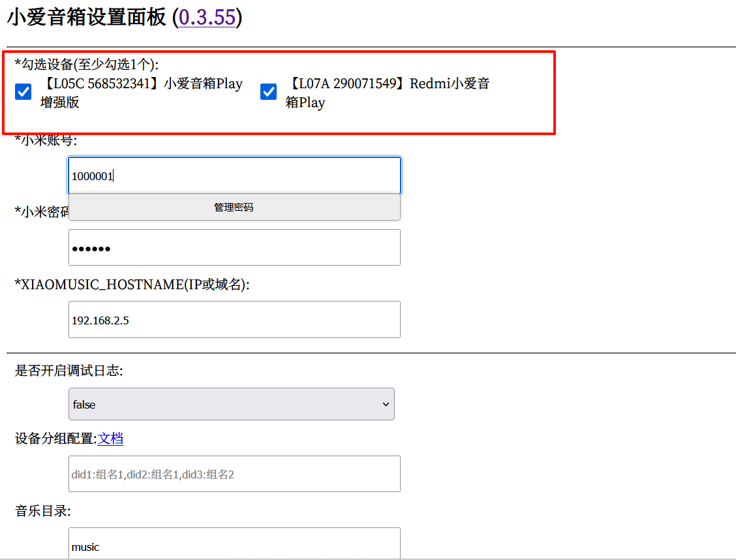This screenshot has height=560, width=736.
Task: Expand the 是否开启调试日志 dropdown
Action: (x=231, y=405)
